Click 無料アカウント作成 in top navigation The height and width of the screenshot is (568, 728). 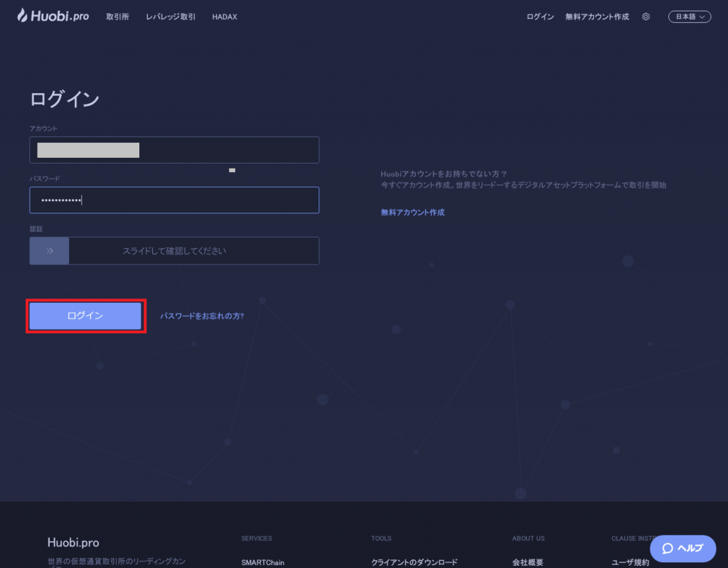[x=597, y=17]
